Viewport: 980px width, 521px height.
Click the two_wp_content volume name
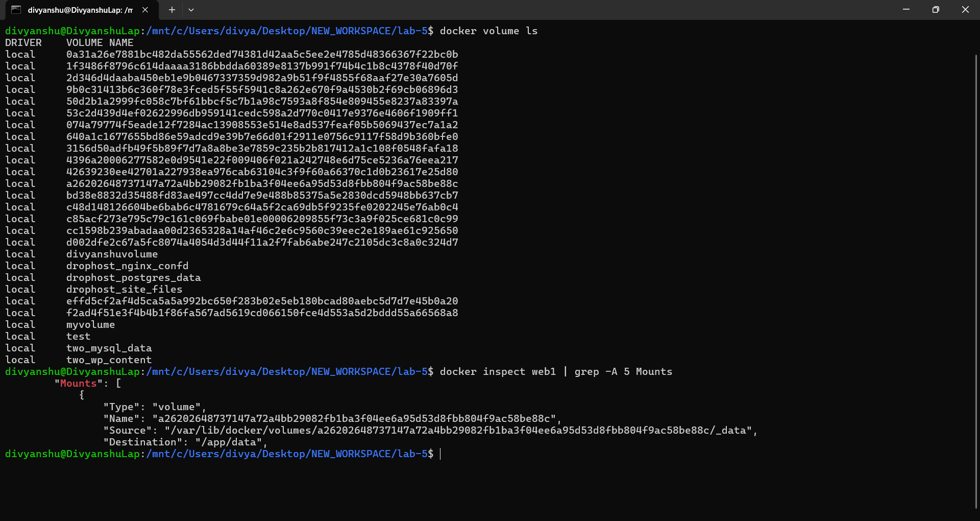(x=109, y=360)
